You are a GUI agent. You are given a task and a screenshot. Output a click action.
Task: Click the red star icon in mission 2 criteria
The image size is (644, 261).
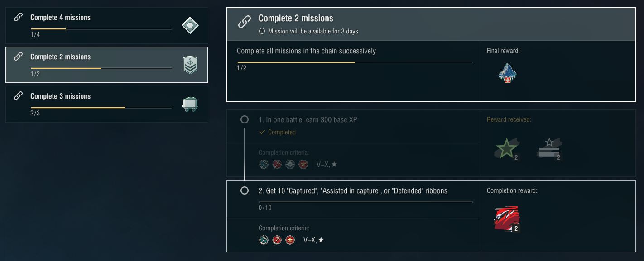pos(290,240)
